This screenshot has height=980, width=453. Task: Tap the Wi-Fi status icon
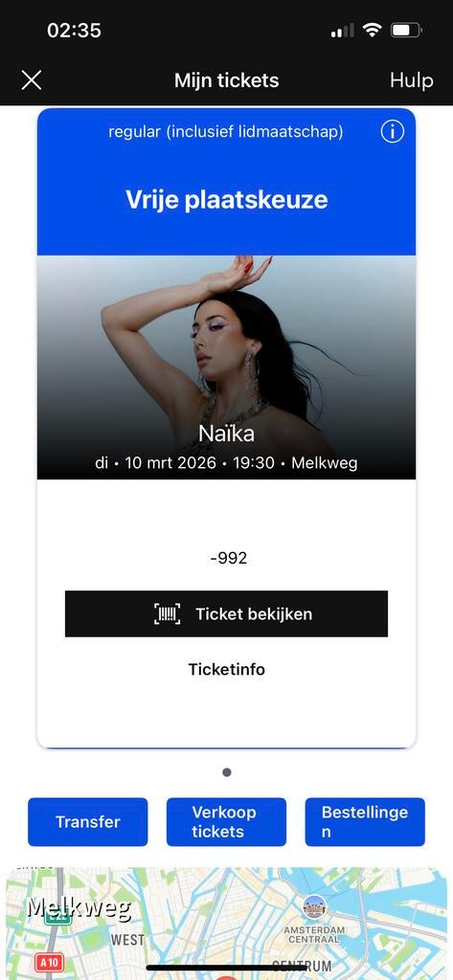373,30
